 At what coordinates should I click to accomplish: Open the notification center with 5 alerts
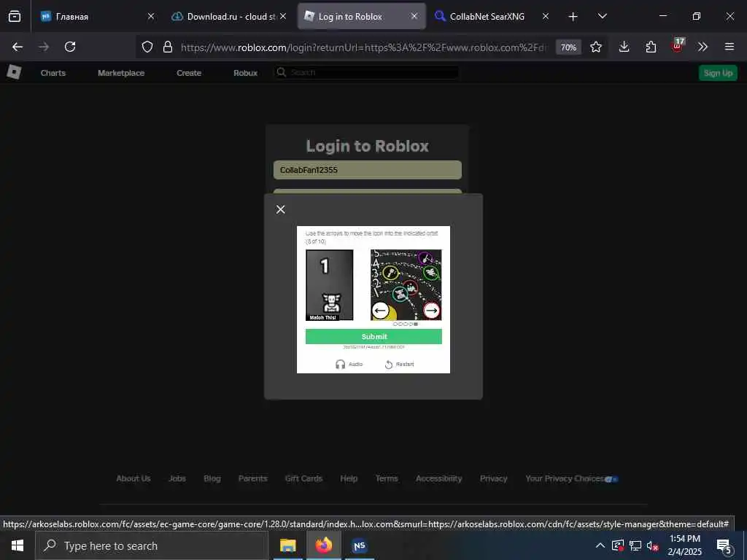point(724,546)
